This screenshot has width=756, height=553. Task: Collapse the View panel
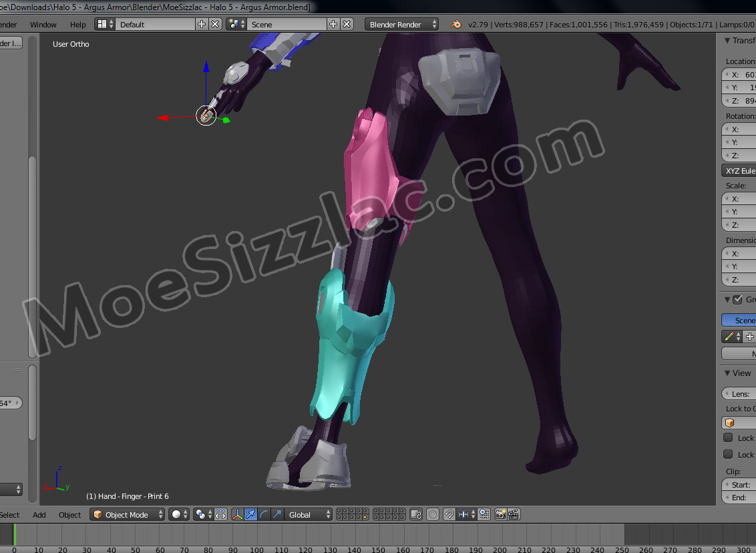[x=727, y=373]
